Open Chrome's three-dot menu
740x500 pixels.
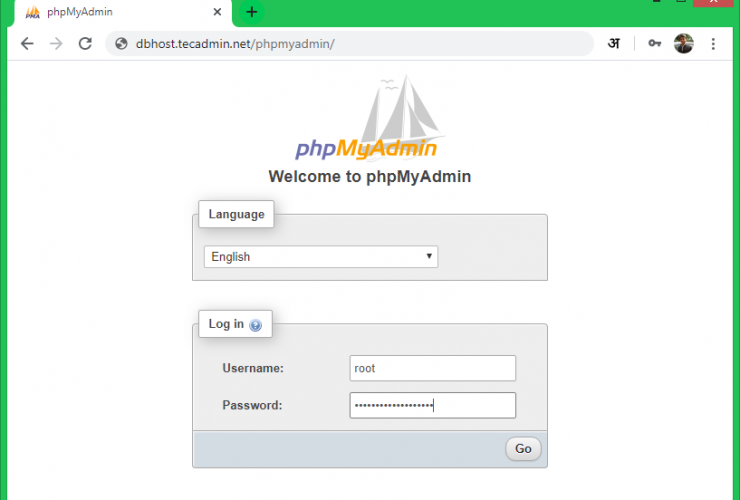tap(713, 44)
